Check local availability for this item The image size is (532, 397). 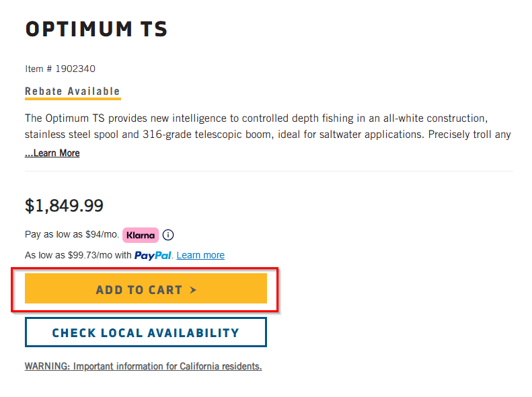[x=146, y=332]
